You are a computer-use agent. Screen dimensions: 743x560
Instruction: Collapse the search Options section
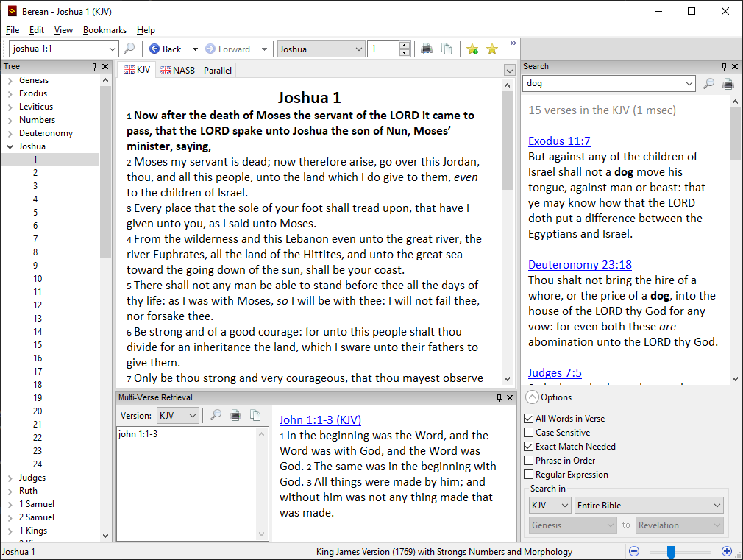[533, 397]
